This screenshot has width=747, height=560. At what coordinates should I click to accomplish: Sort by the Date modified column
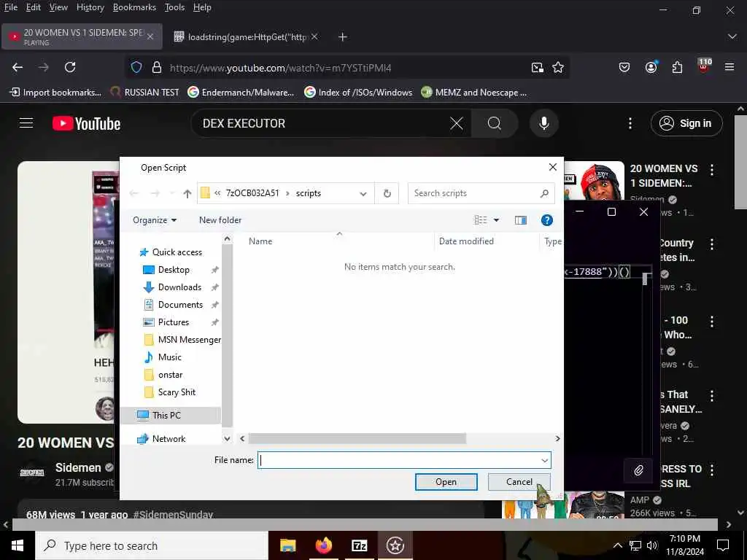coord(466,241)
